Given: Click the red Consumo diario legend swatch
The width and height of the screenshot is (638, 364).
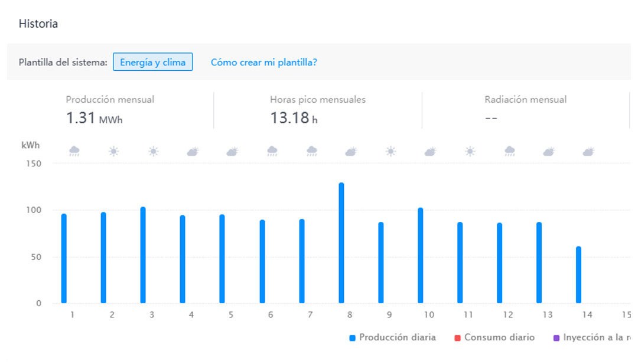Looking at the screenshot, I should tap(457, 338).
